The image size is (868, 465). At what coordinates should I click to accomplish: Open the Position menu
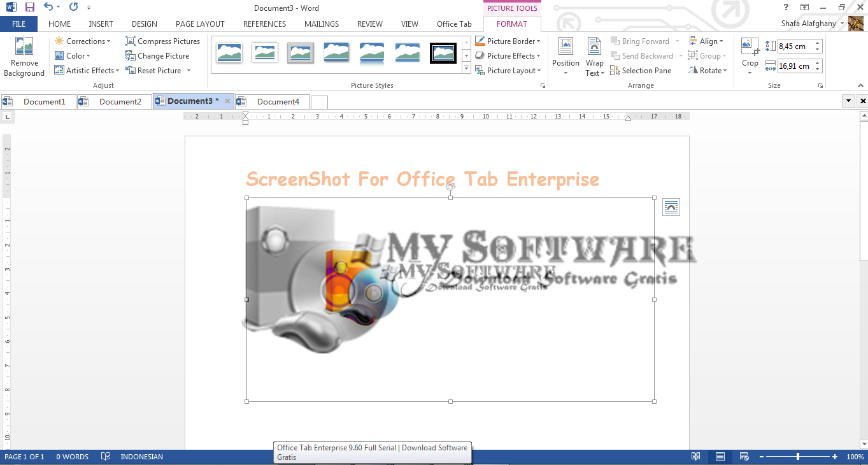pos(566,57)
